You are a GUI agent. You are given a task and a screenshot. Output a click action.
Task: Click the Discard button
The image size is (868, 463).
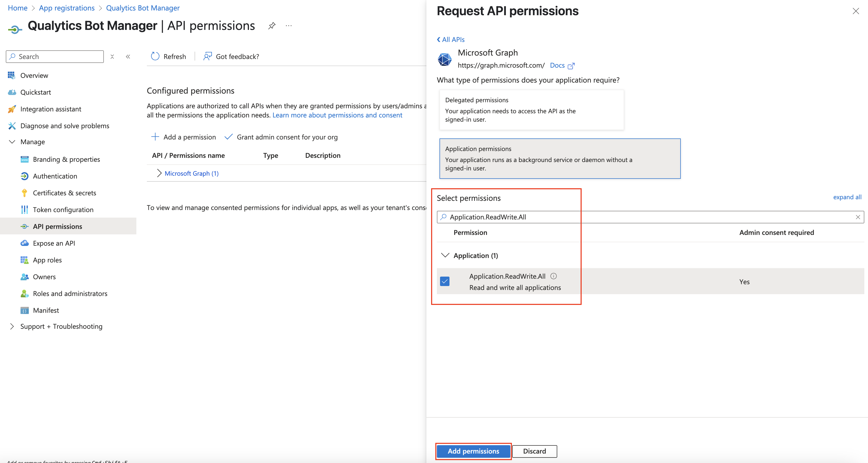(534, 451)
